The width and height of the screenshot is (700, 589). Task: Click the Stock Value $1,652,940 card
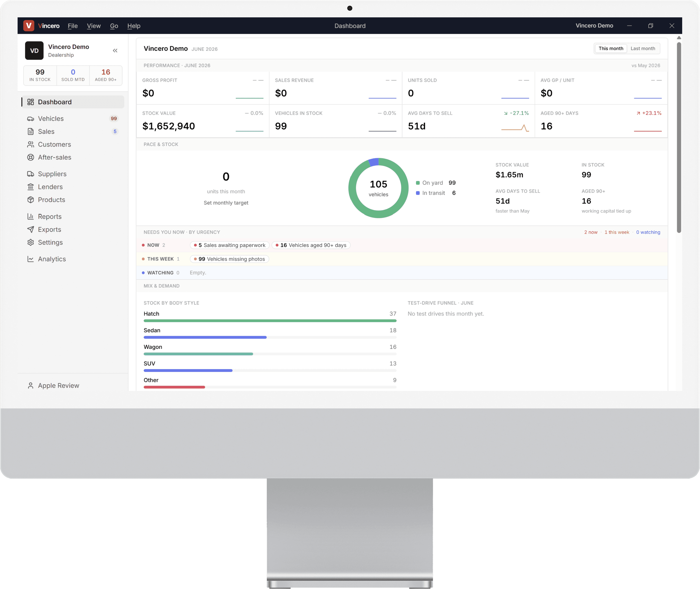(x=203, y=121)
